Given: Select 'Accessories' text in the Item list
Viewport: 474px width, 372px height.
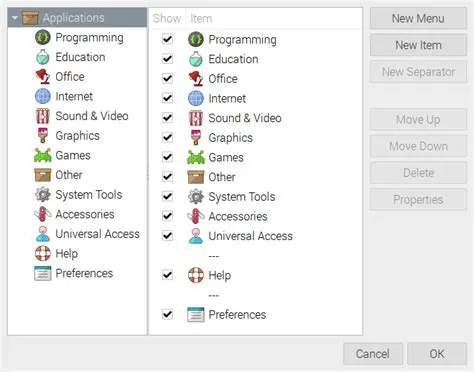Looking at the screenshot, I should (x=238, y=216).
